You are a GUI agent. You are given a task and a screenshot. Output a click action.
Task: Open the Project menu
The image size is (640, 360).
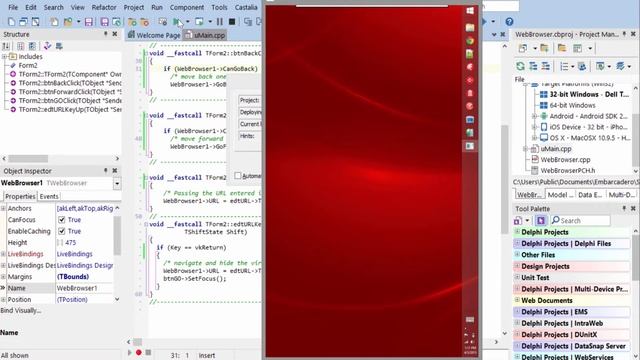[x=134, y=7]
